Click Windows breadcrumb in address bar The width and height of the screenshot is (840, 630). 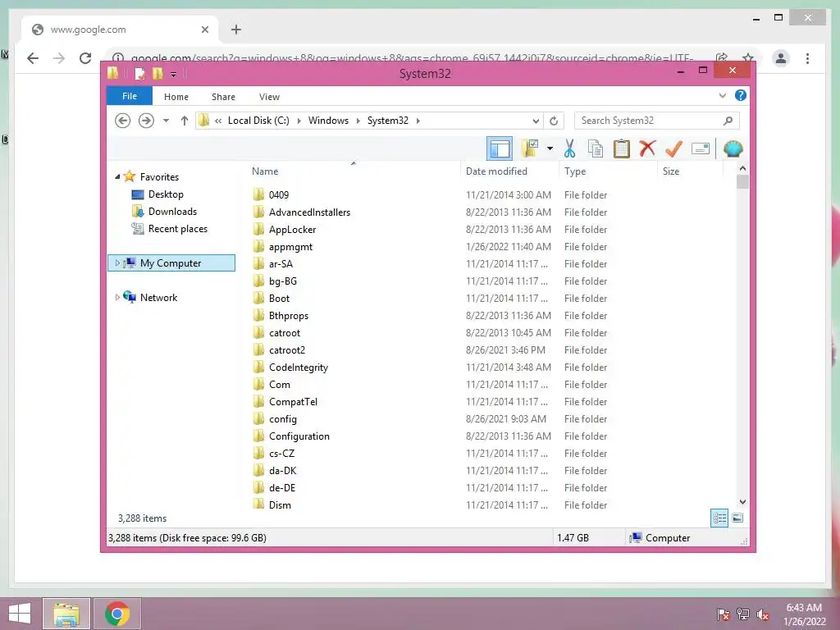point(328,121)
